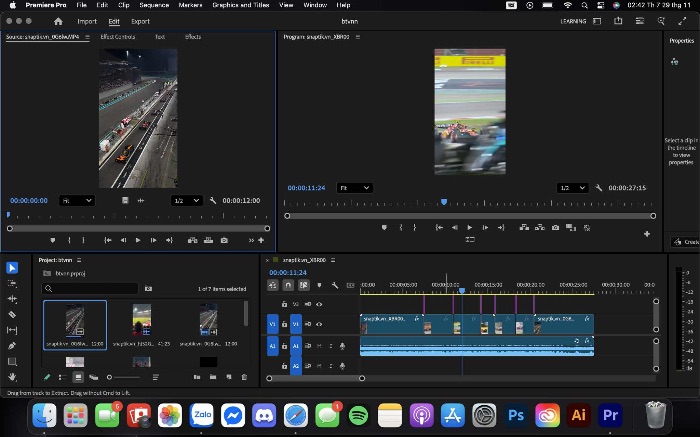
Task: Click the Export workspace button
Action: coord(140,21)
